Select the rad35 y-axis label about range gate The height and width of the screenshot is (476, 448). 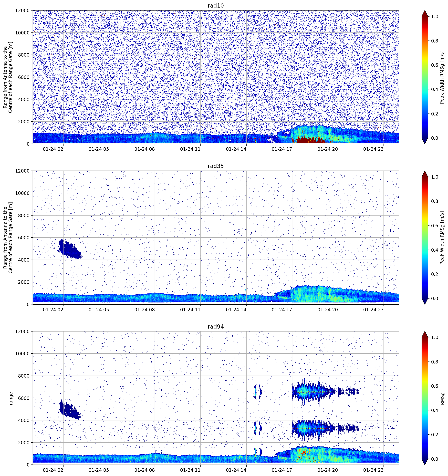[8, 238]
